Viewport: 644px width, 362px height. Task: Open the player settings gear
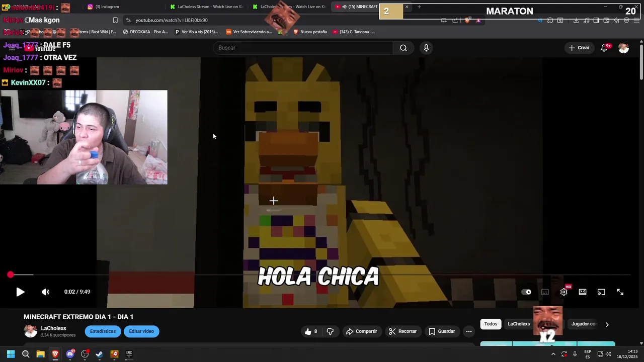[x=563, y=292]
